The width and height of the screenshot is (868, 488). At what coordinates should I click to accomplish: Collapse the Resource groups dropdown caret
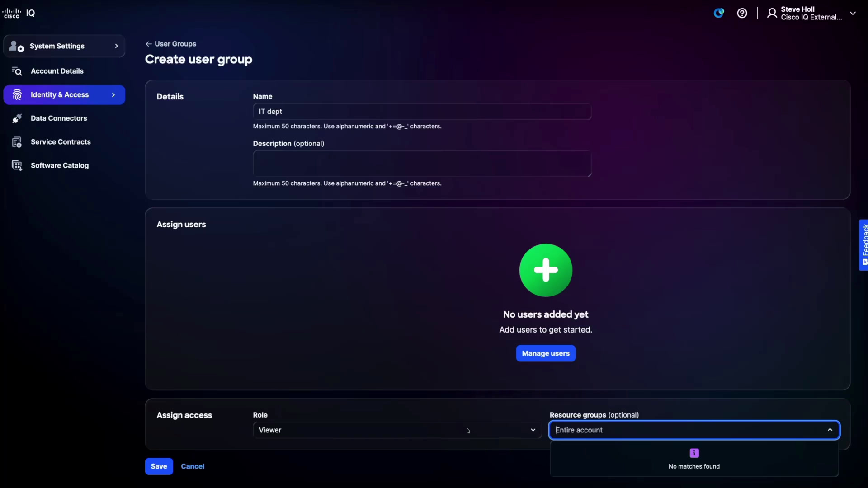(x=830, y=430)
